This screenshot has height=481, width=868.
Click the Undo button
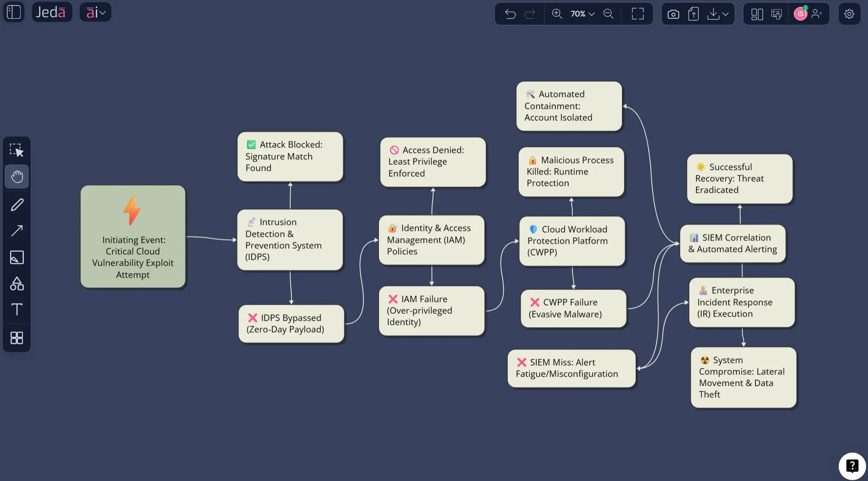[x=510, y=14]
